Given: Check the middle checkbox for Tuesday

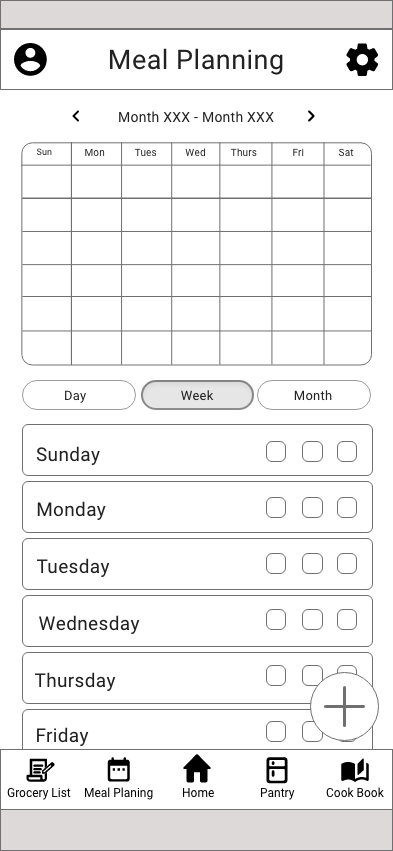Looking at the screenshot, I should pyautogui.click(x=312, y=563).
